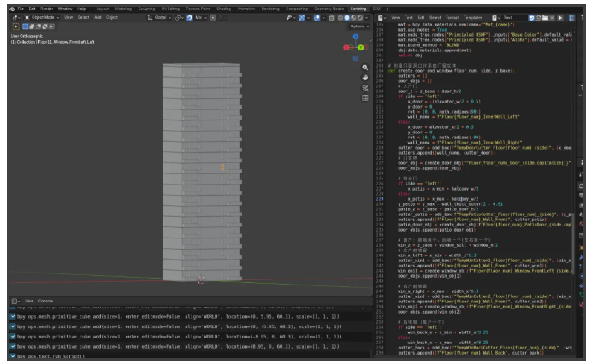
Task: Open the viewport Add menu
Action: [98, 18]
